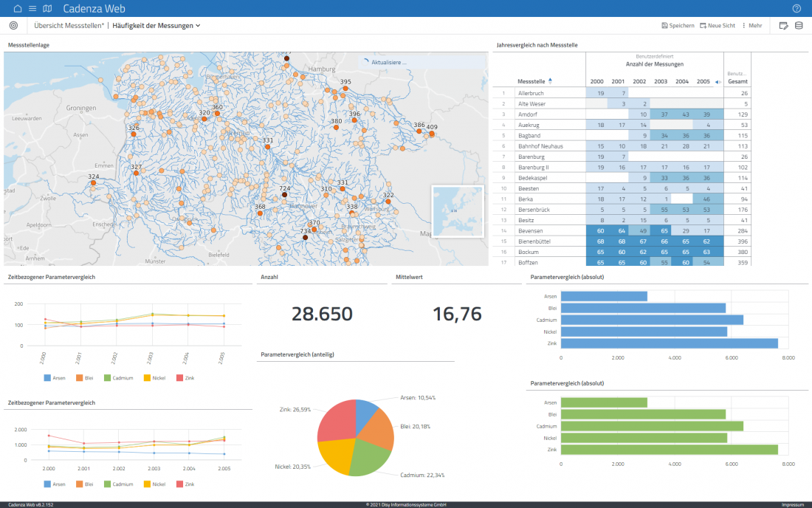This screenshot has width=812, height=508.
Task: Expand the Mehr menu
Action: 754,25
